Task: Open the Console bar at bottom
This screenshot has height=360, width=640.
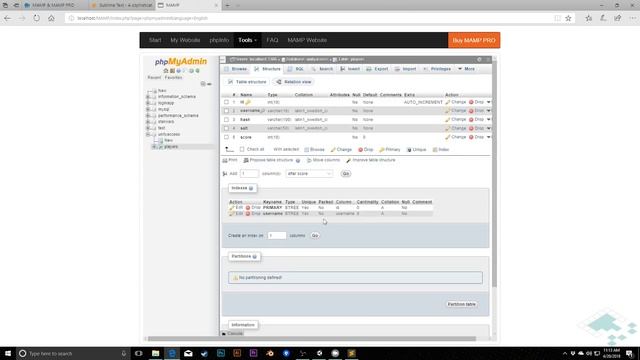Action: 232,333
